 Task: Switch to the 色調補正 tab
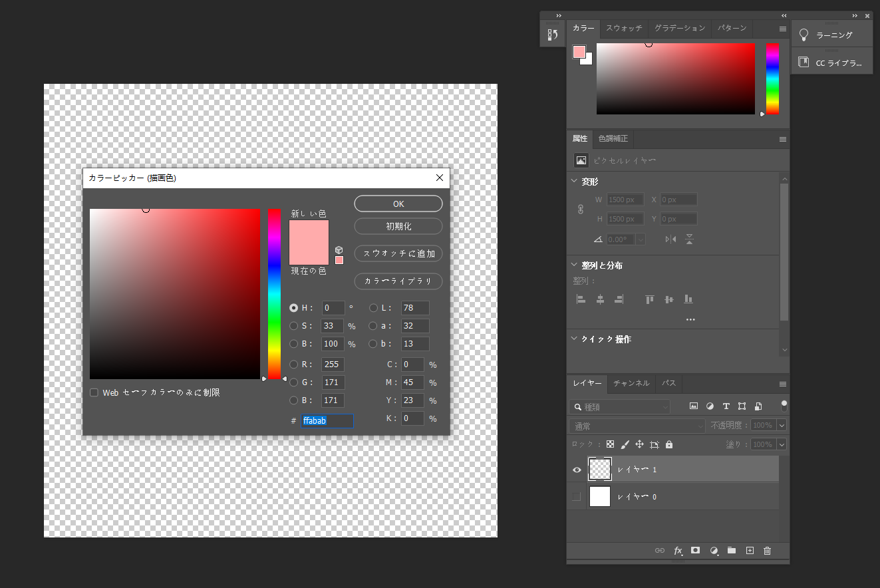(x=613, y=138)
